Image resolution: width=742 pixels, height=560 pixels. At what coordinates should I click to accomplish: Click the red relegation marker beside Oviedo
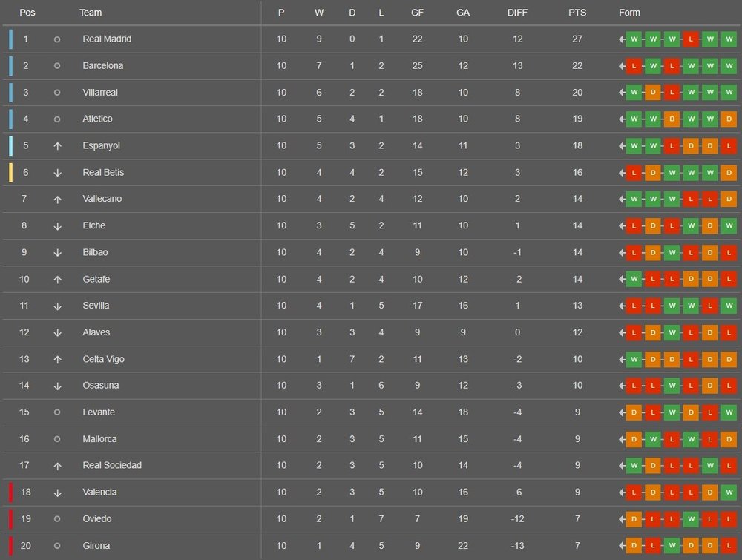[11, 519]
